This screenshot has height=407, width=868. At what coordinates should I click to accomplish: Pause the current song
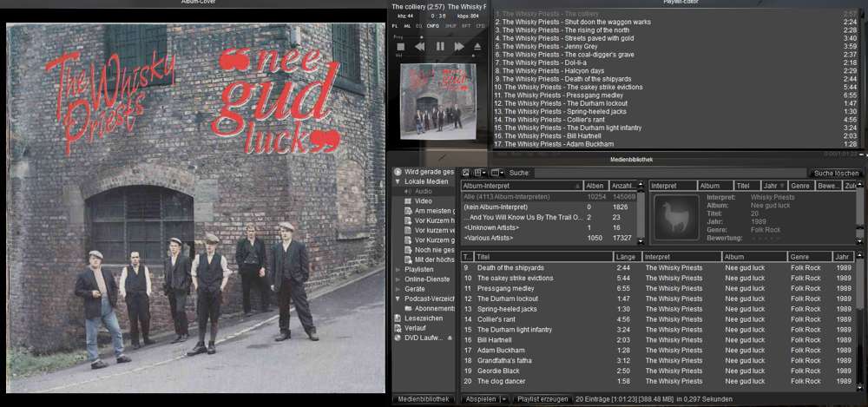(x=440, y=47)
